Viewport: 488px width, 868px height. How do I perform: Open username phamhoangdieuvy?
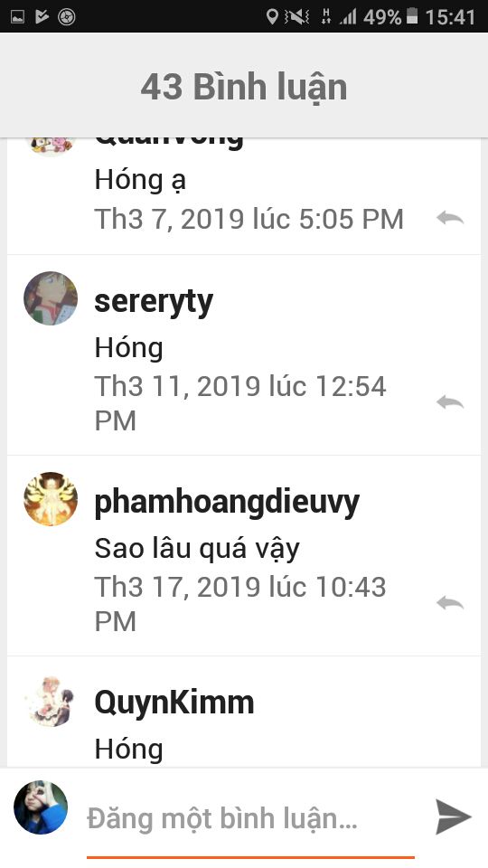227,503
